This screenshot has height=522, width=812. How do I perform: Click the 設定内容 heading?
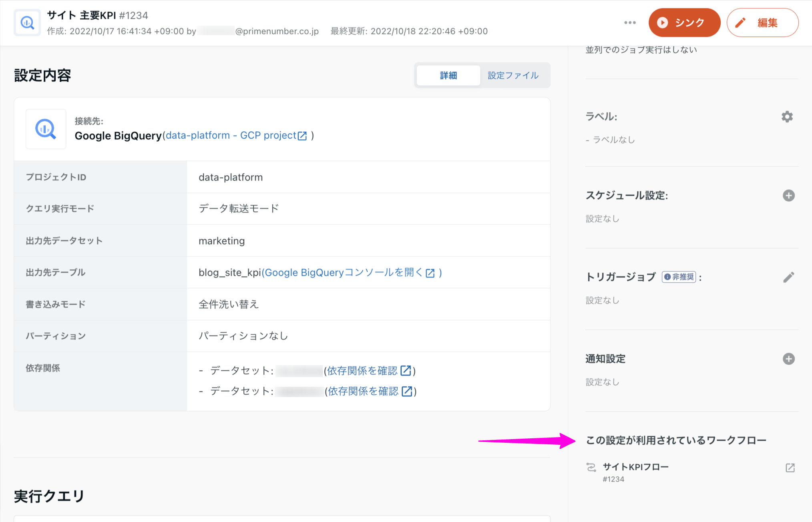click(x=42, y=75)
